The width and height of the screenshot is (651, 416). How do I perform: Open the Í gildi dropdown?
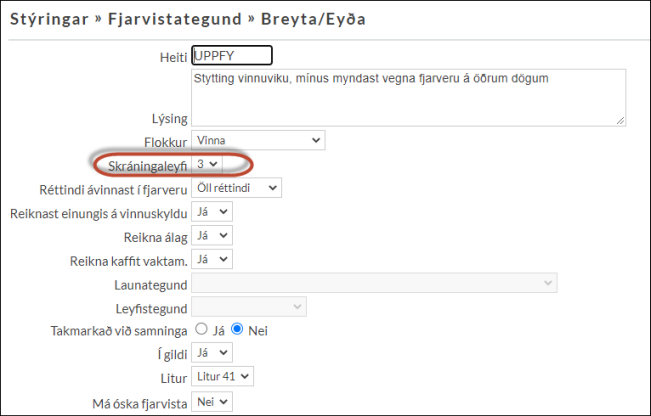(x=211, y=353)
